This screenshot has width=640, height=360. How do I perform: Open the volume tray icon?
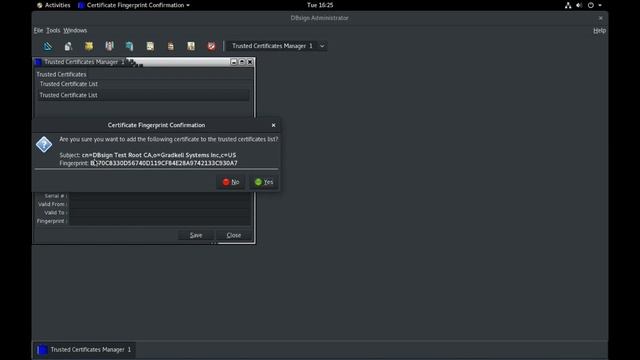(579, 5)
